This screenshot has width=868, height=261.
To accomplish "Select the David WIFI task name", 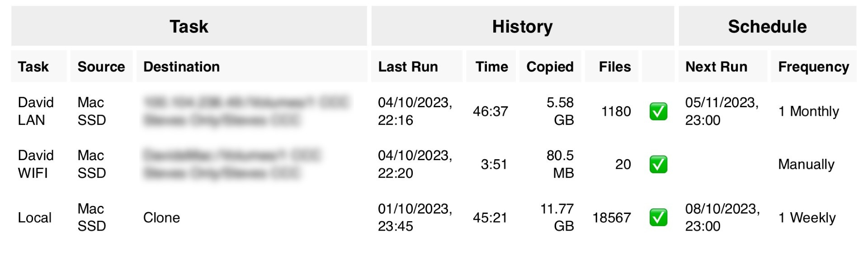I will coord(36,164).
